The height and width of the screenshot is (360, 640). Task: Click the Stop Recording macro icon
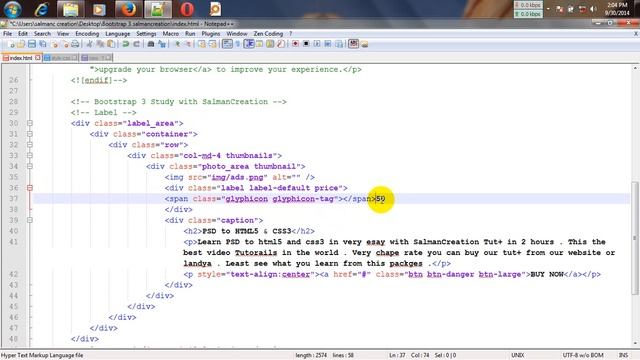point(306,44)
